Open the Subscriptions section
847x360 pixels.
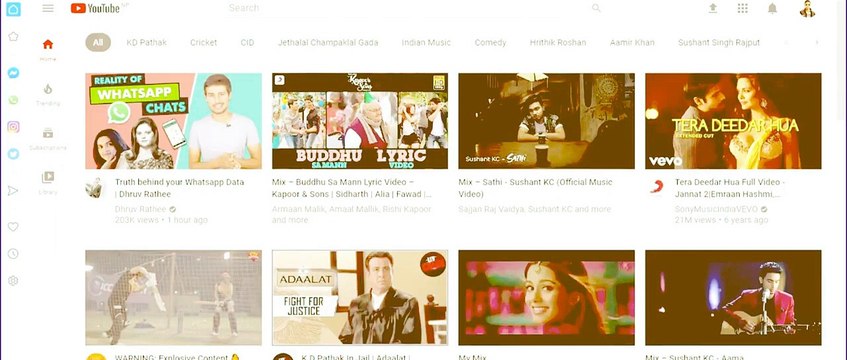[48, 138]
